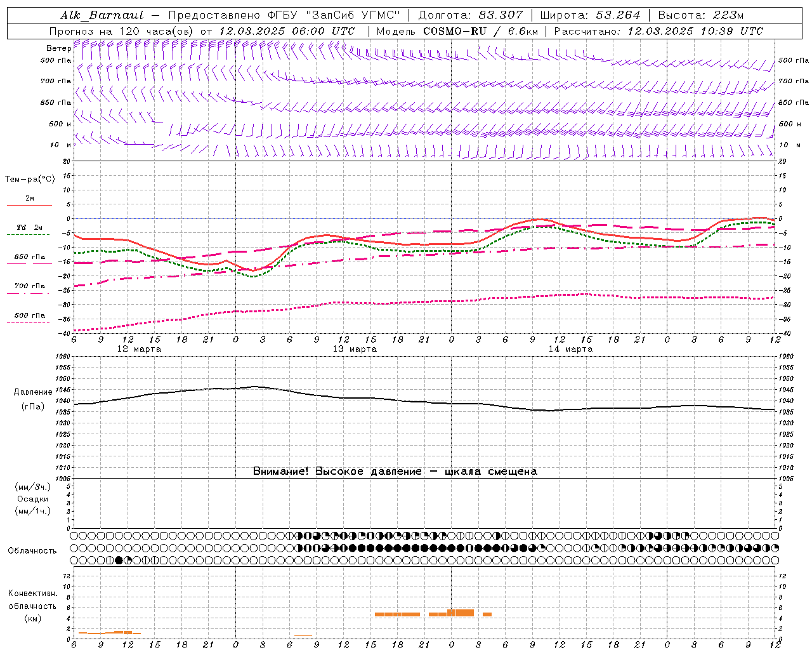Click the (км) units label
The height and width of the screenshot is (650, 812).
32,618
